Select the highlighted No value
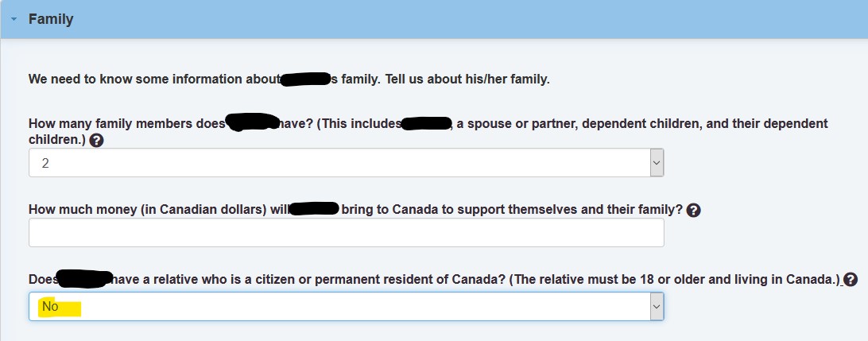The image size is (868, 341). pos(50,306)
